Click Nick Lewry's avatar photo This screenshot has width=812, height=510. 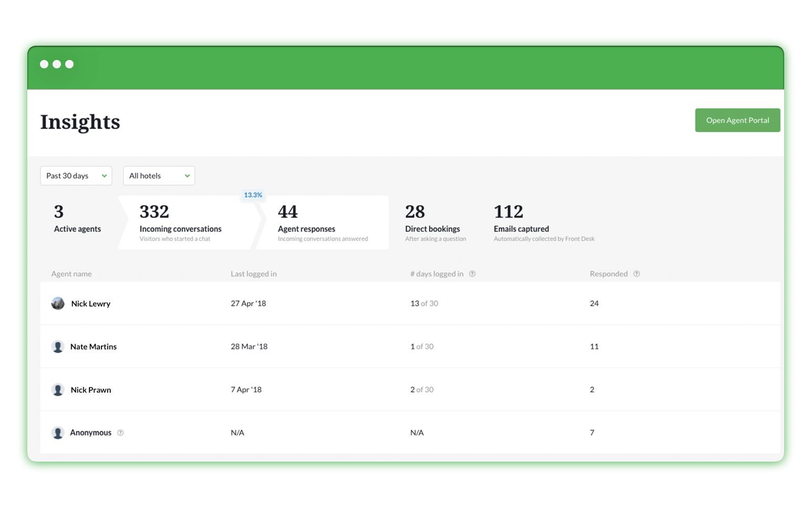58,303
